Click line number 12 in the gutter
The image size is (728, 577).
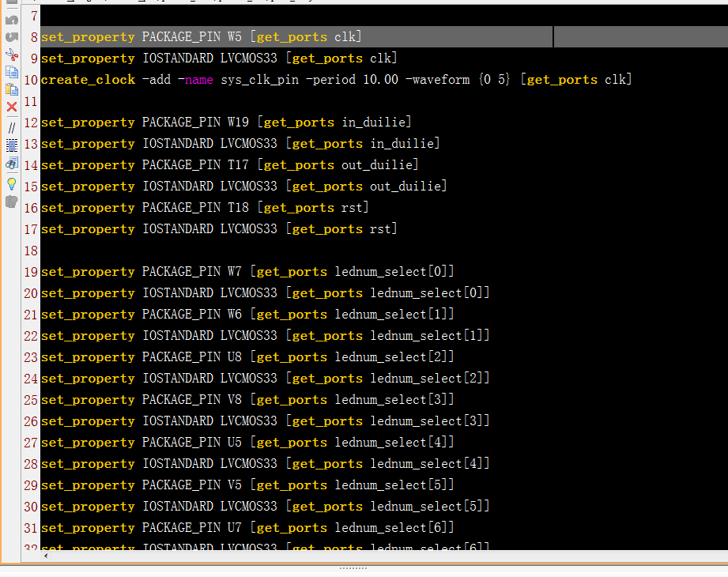coord(31,123)
